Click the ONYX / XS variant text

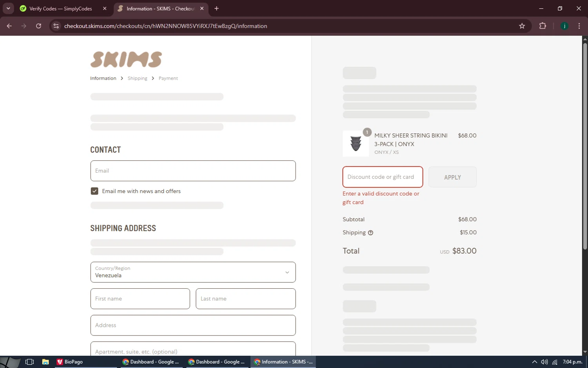pyautogui.click(x=387, y=152)
